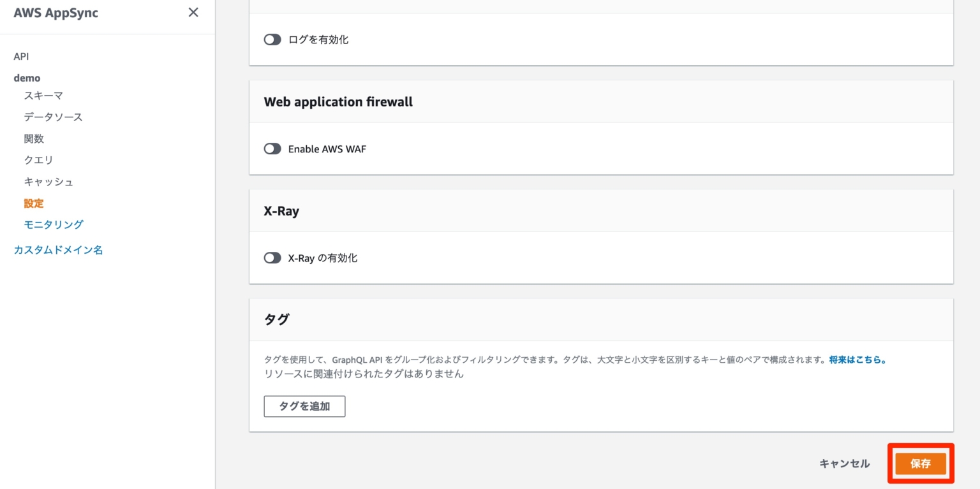This screenshot has width=980, height=489.
Task: Open キャッシュ settings
Action: (48, 182)
